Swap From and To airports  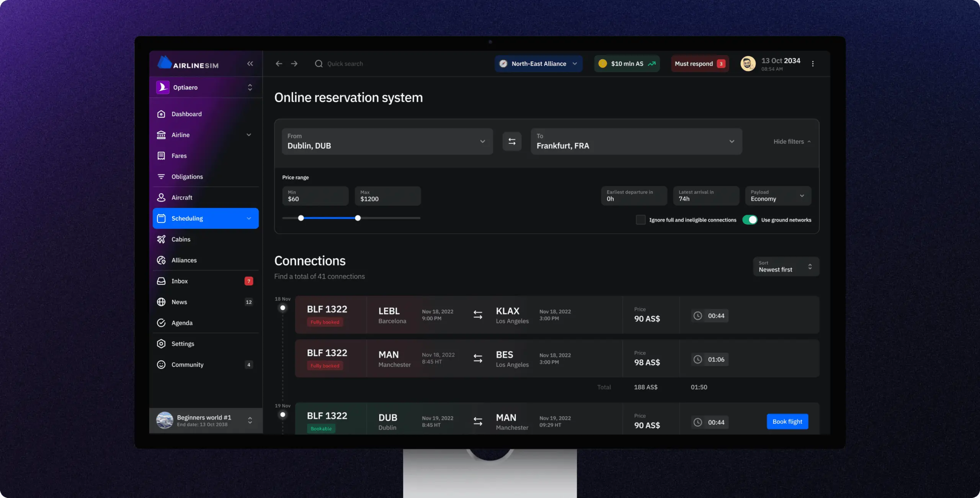pyautogui.click(x=512, y=142)
